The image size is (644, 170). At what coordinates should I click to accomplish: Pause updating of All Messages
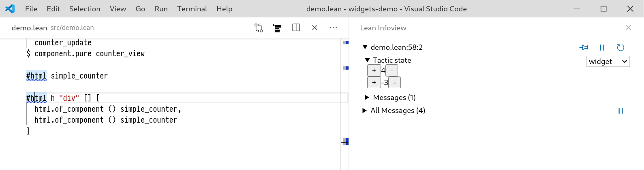coord(620,110)
